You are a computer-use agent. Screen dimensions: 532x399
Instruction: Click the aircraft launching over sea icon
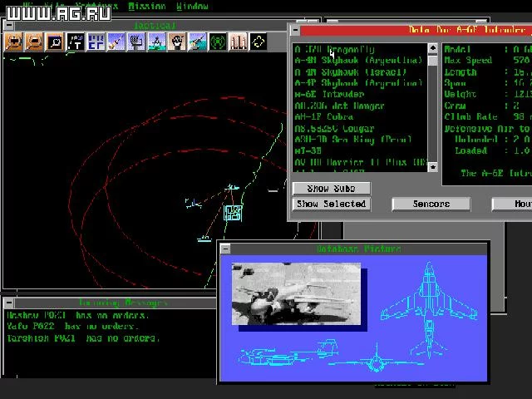[198, 42]
